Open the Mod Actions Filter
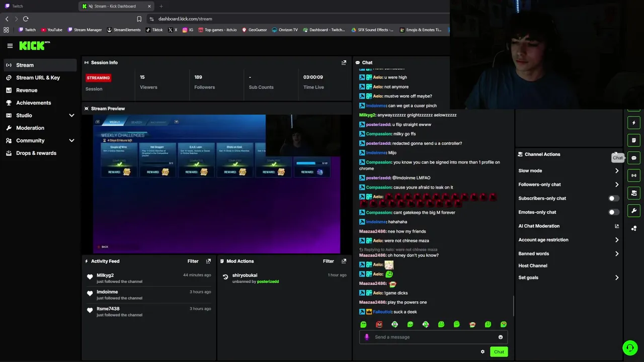 click(x=328, y=261)
